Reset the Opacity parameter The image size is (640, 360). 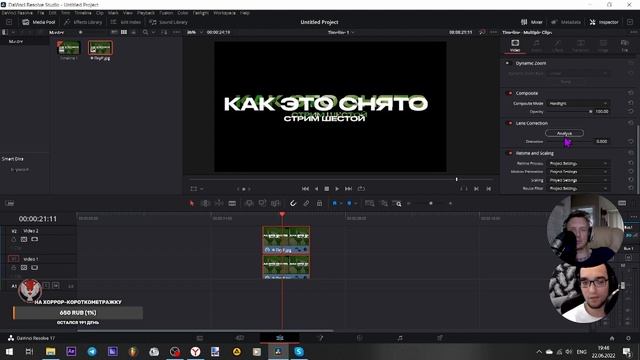[x=631, y=111]
